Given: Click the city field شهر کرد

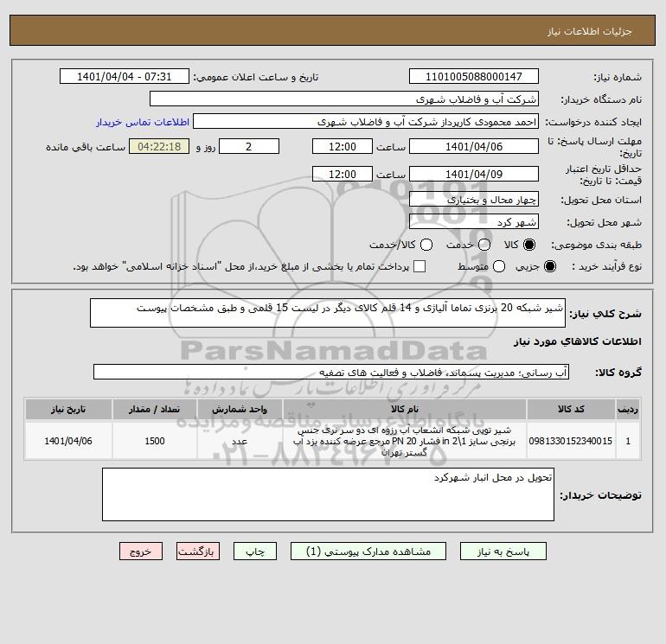Looking at the screenshot, I should point(474,221).
